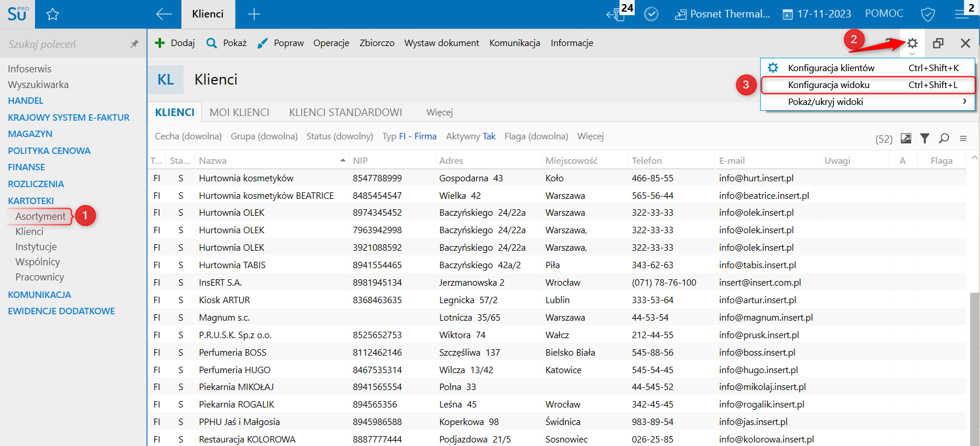Click the filter funnel icon
Screen dimensions: 980x446
[925, 138]
